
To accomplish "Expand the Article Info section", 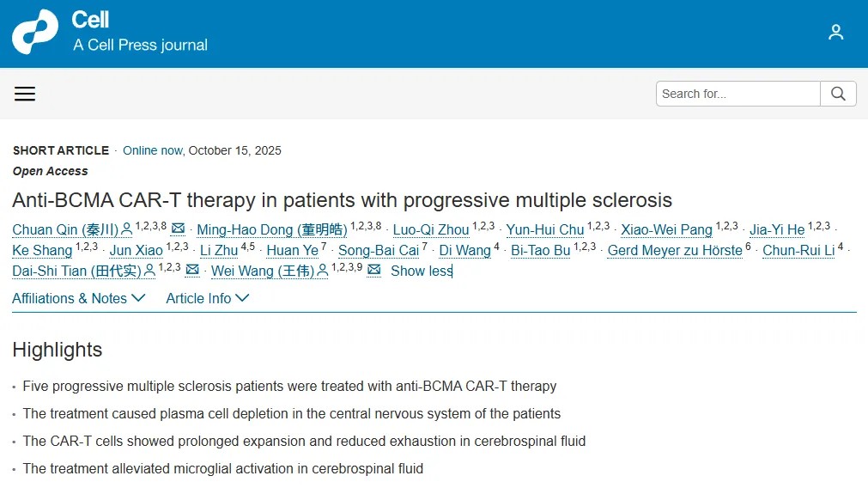I will click(207, 298).
